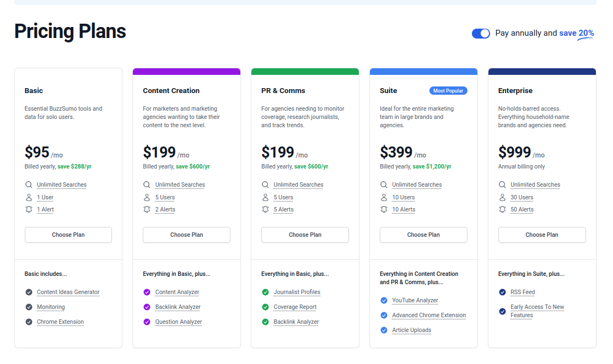The height and width of the screenshot is (364, 613).
Task: Open the Monitoring feature link
Action: point(51,307)
